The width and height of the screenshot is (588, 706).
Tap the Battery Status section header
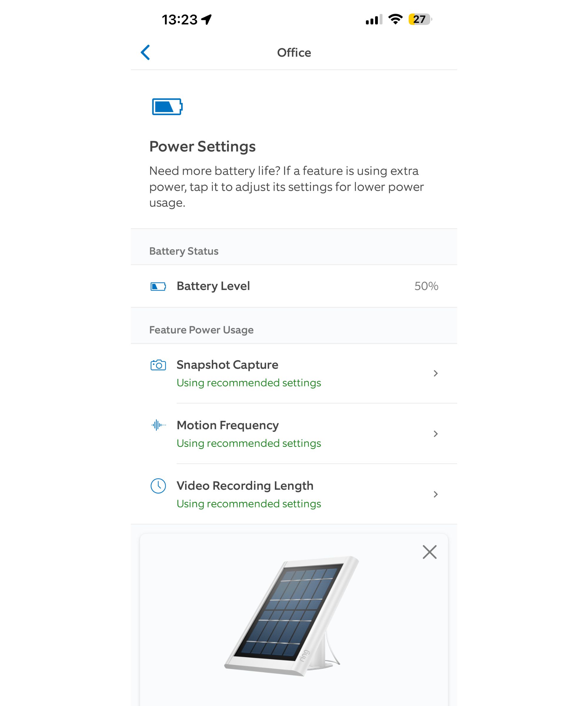coord(184,251)
